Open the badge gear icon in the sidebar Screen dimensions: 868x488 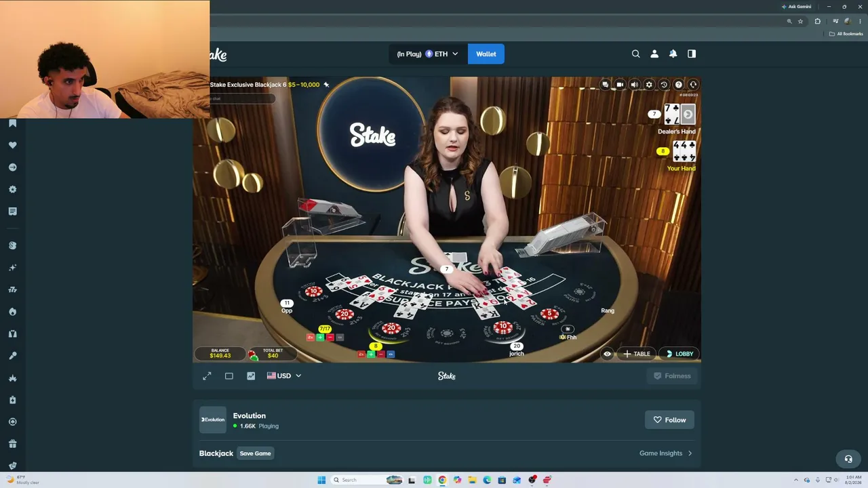tap(12, 190)
